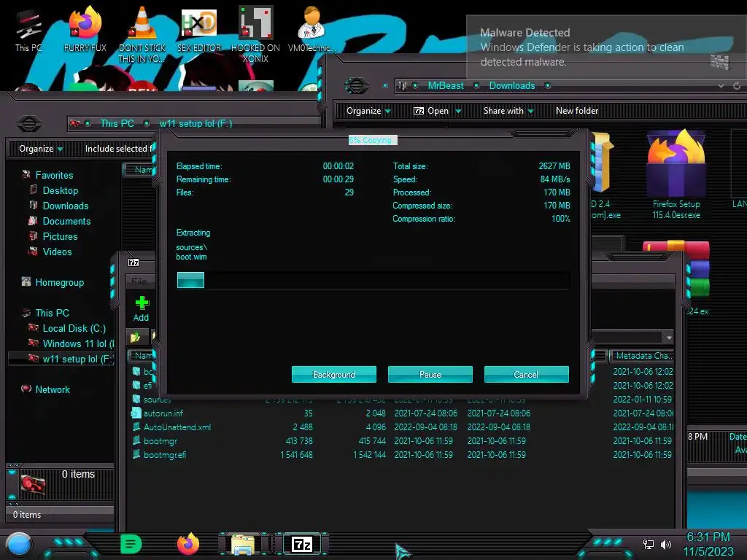The width and height of the screenshot is (747, 560).
Task: Open the FURRY FUX Firefox desktop shortcut
Action: (85, 29)
